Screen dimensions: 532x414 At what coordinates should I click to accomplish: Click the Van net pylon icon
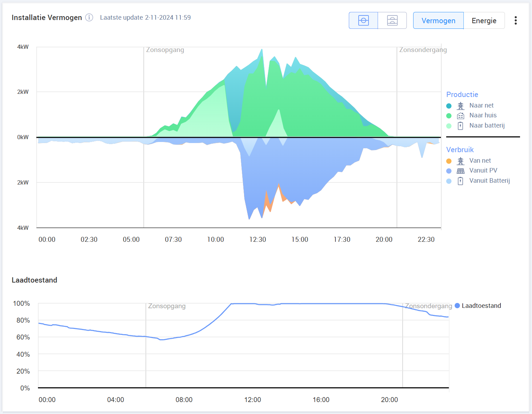pyautogui.click(x=460, y=161)
